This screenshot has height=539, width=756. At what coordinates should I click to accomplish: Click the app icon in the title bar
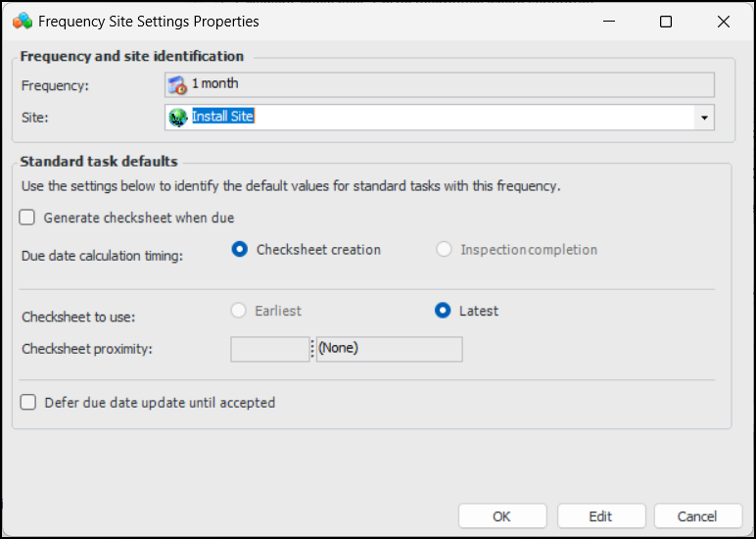click(x=22, y=21)
